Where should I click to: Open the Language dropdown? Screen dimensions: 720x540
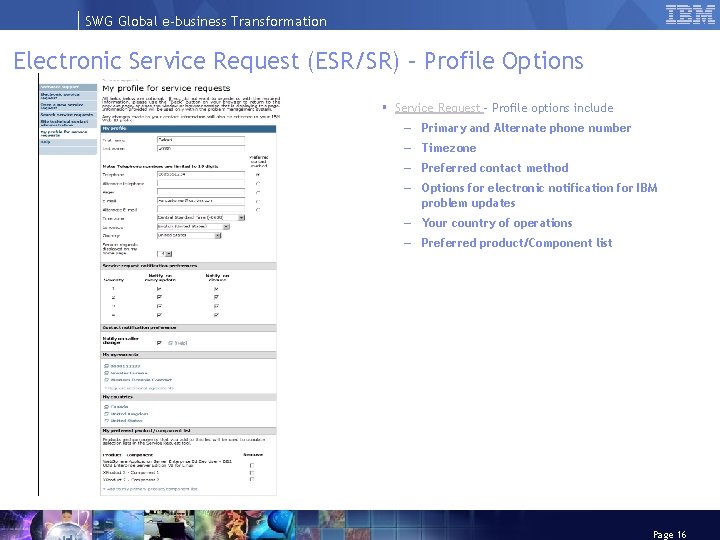(x=193, y=226)
